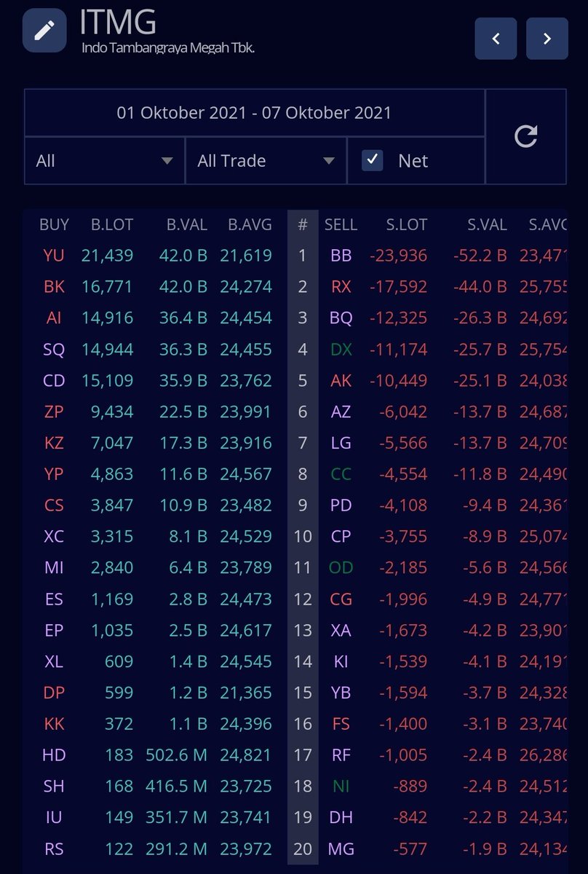Image resolution: width=588 pixels, height=874 pixels.
Task: Select seller broker RX
Action: 341,287
